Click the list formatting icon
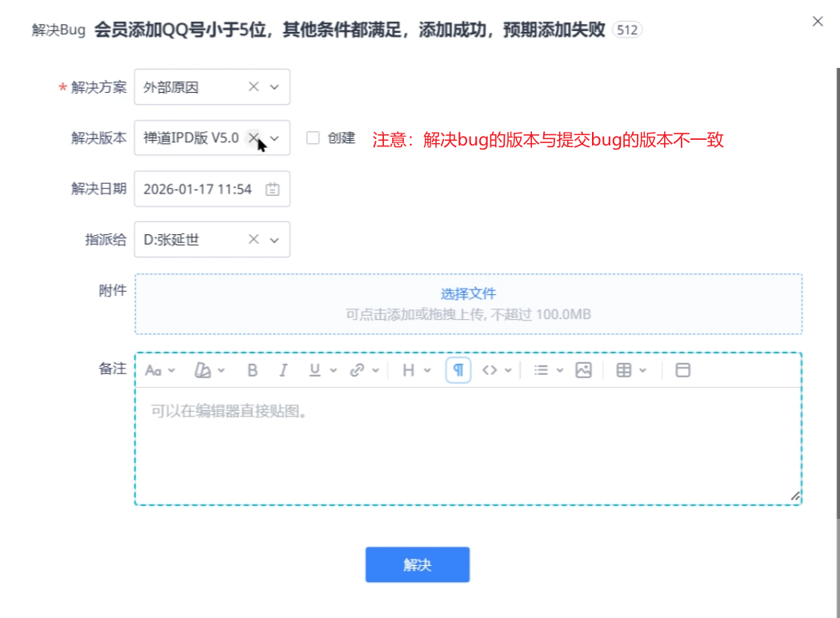This screenshot has height=618, width=840. 542,370
